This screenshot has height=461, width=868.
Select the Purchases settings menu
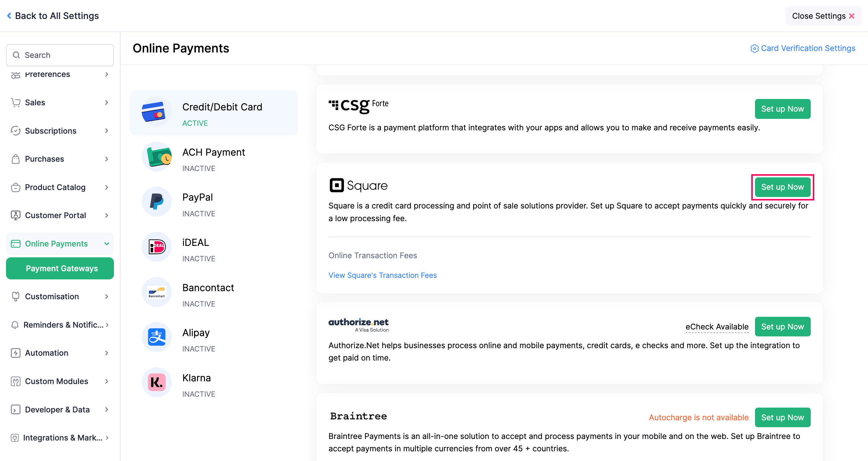[60, 159]
